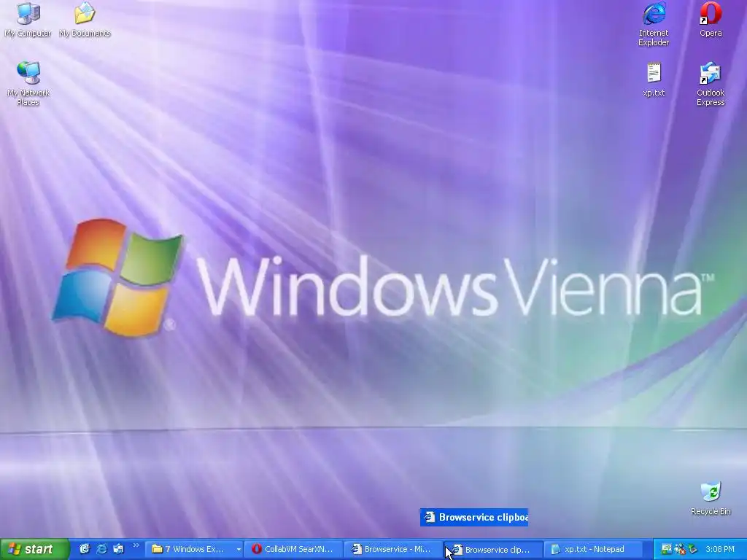This screenshot has width=747, height=560.
Task: Launch Internet Exploder from the desktop
Action: 654,24
